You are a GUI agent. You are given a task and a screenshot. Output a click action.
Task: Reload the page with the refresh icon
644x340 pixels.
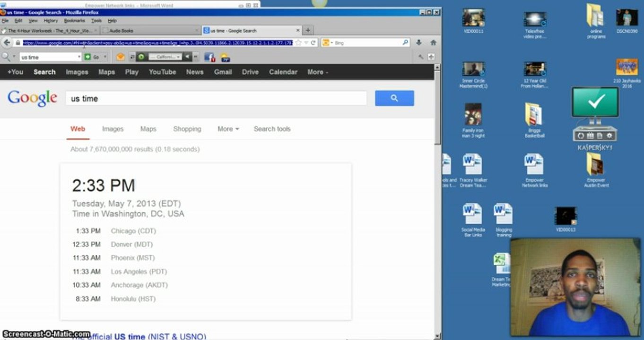(x=313, y=42)
